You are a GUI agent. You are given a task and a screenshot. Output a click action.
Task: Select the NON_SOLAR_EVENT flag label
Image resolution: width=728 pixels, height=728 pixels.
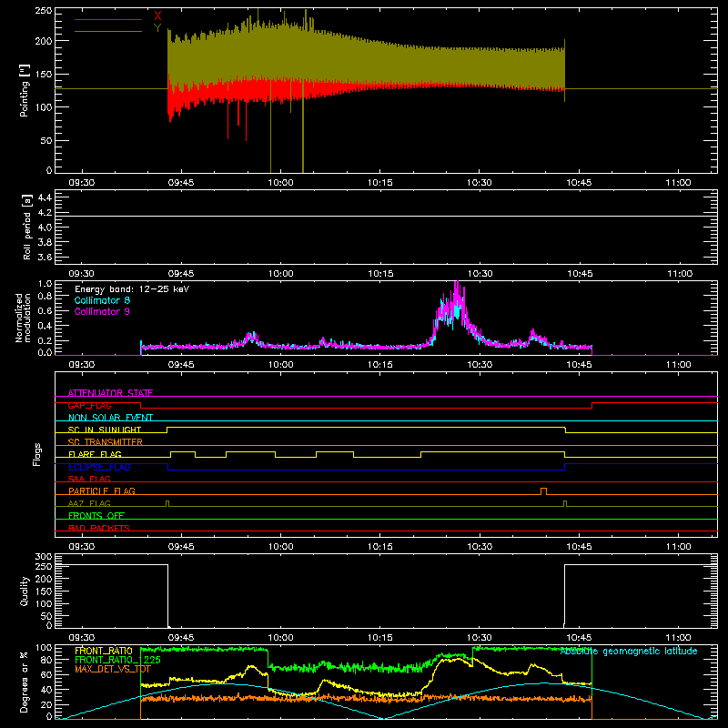coord(110,418)
